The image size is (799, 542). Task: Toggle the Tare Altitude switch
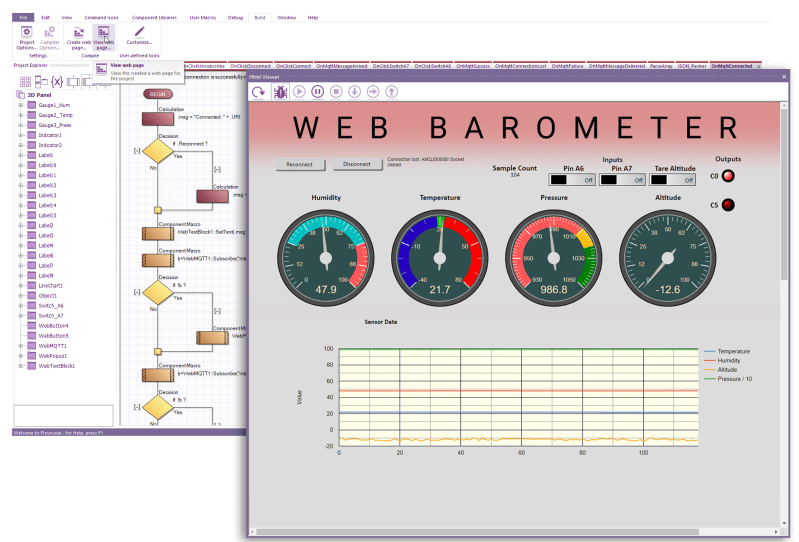point(673,180)
